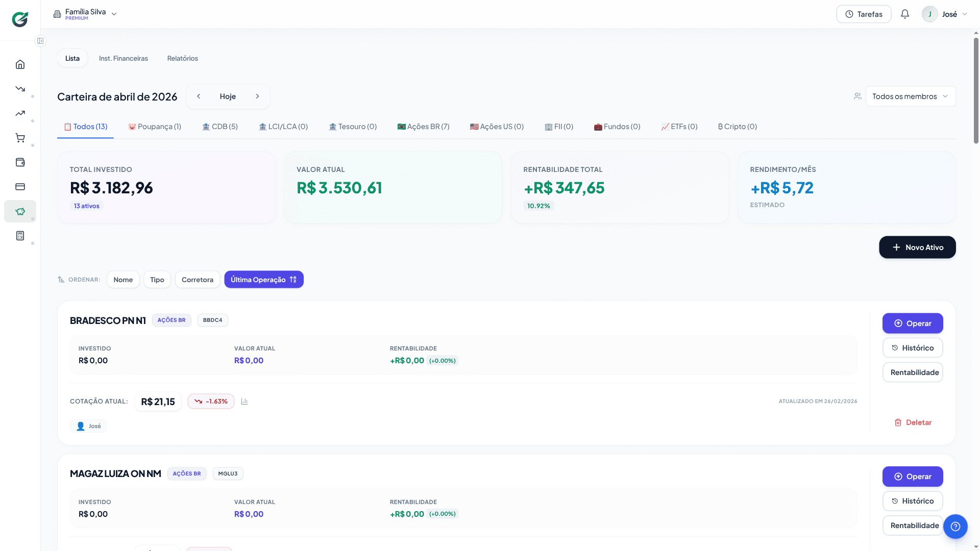Select the Cripto (0) tab
Image resolution: width=980 pixels, height=551 pixels.
tap(738, 127)
